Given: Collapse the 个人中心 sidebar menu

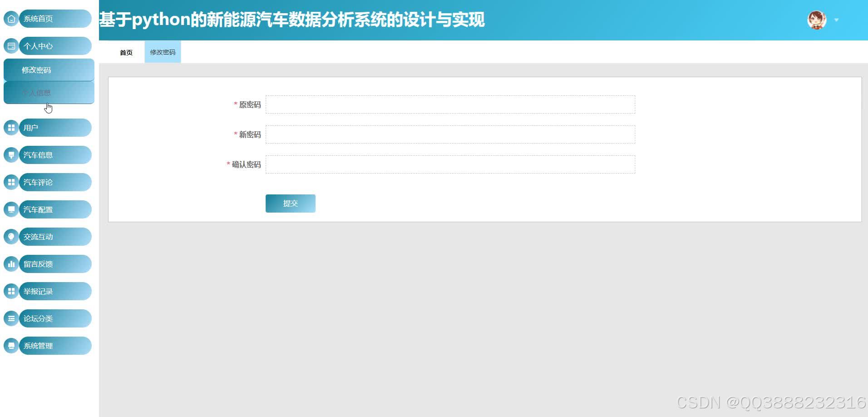Looking at the screenshot, I should click(55, 46).
